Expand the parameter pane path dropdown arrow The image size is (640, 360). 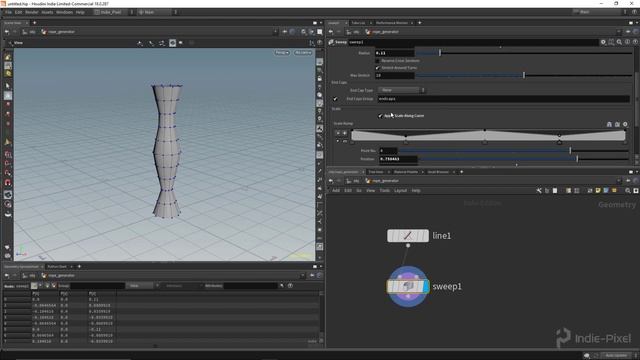coord(619,32)
